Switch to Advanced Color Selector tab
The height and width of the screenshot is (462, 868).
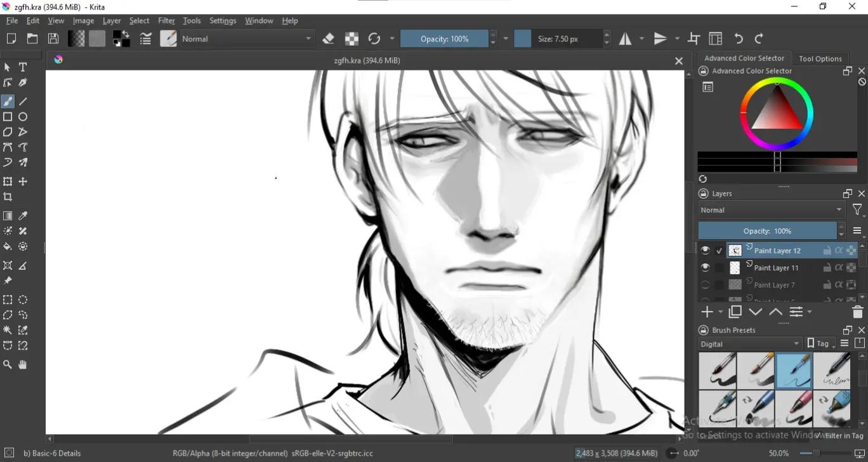pos(744,58)
